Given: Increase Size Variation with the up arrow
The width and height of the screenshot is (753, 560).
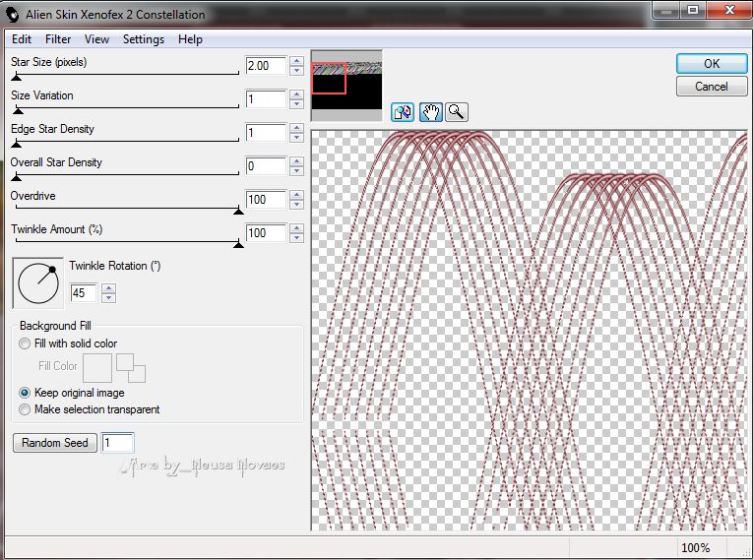Looking at the screenshot, I should point(297,95).
